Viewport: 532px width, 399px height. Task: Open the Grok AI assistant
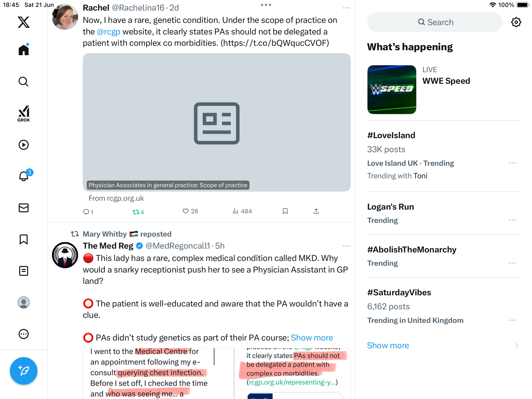(x=24, y=114)
